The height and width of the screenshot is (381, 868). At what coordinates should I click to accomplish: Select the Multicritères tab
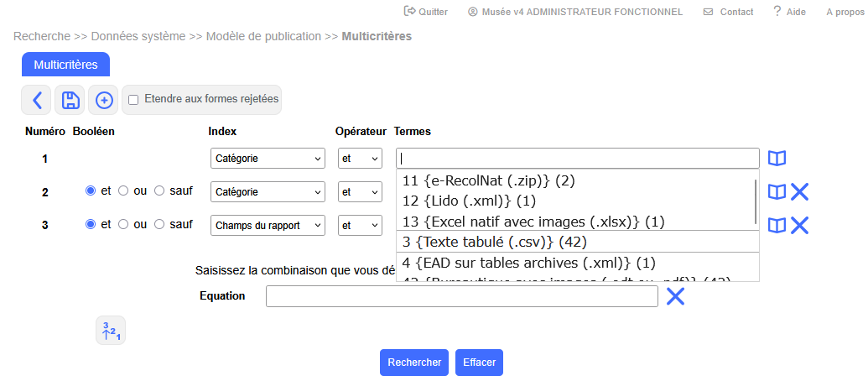click(x=65, y=65)
